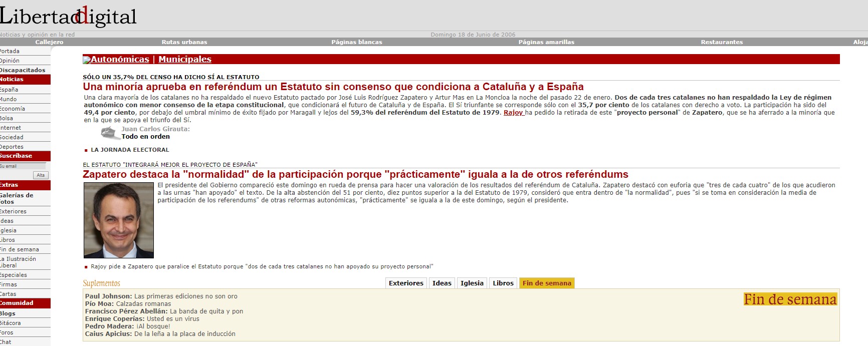Open the Restaurantes top menu item
This screenshot has width=868, height=346.
(722, 42)
